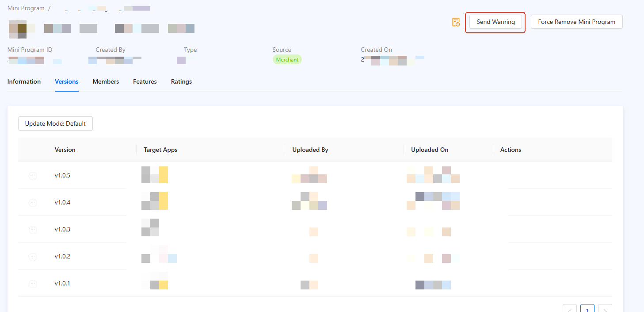Click the v1.0.4 version text
Screen dimensions: 644x312
click(x=62, y=202)
